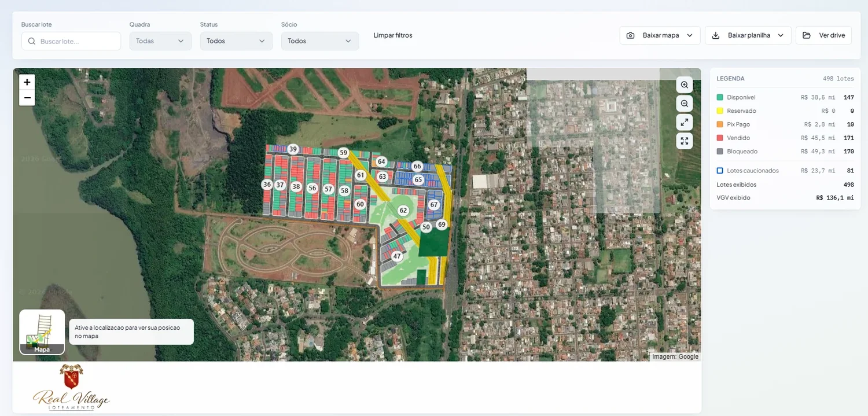This screenshot has height=416, width=868.
Task: Expand the Baixar mapa download menu
Action: (x=660, y=35)
